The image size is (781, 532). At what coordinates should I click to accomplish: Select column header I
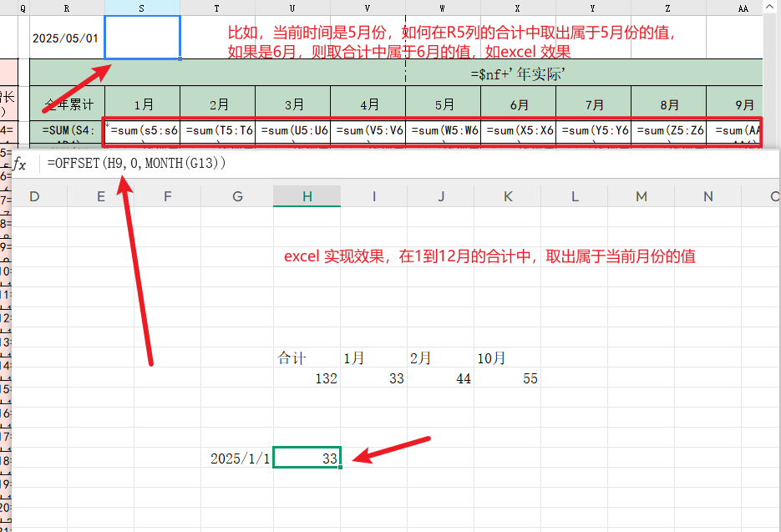click(374, 196)
